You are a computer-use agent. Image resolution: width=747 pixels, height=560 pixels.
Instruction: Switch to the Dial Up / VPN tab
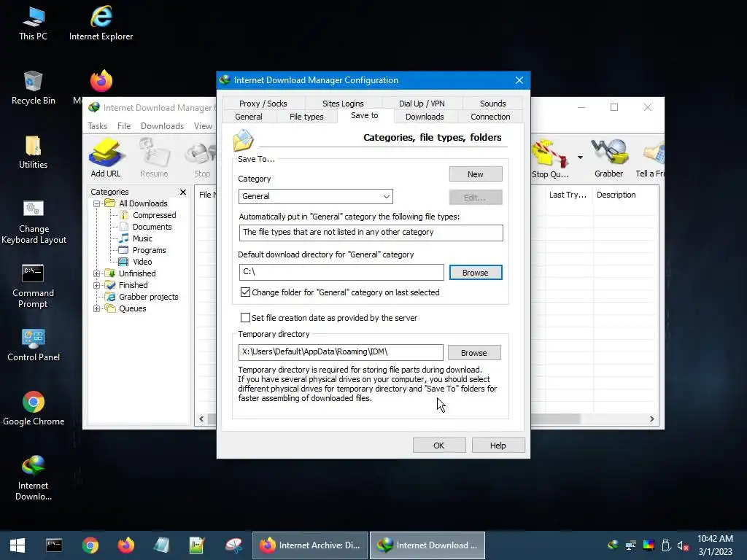(422, 104)
